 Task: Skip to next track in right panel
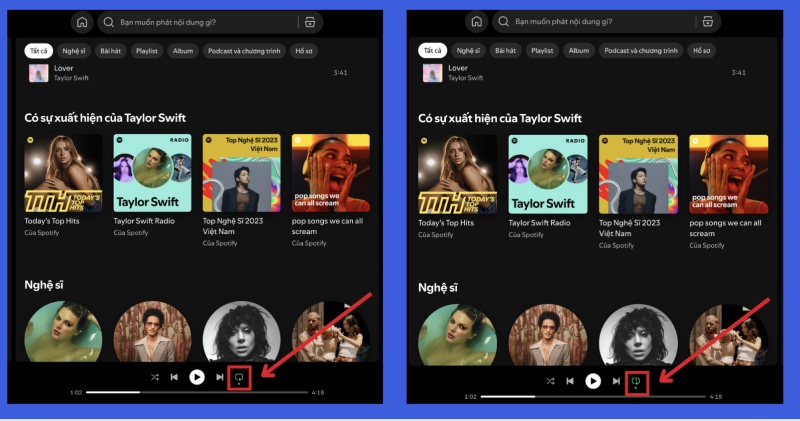point(616,381)
